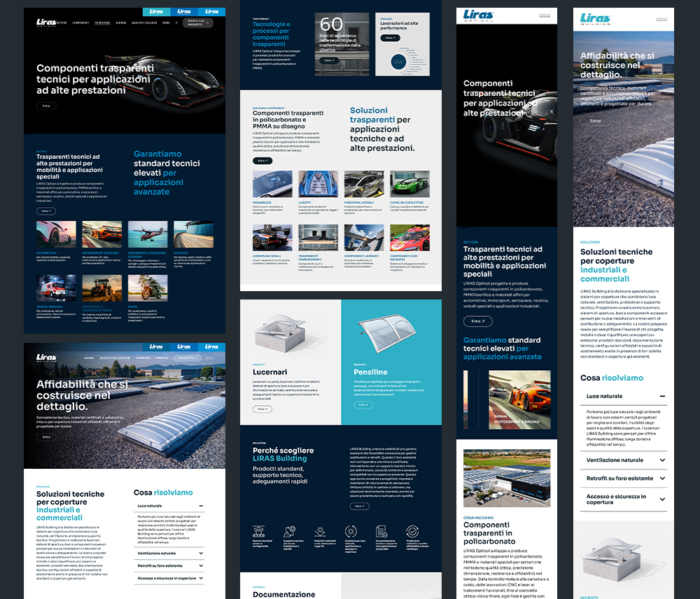Click the conveyor belt 'Gamma standard' icon
Image resolution: width=700 pixels, height=599 pixels.
coord(259,532)
